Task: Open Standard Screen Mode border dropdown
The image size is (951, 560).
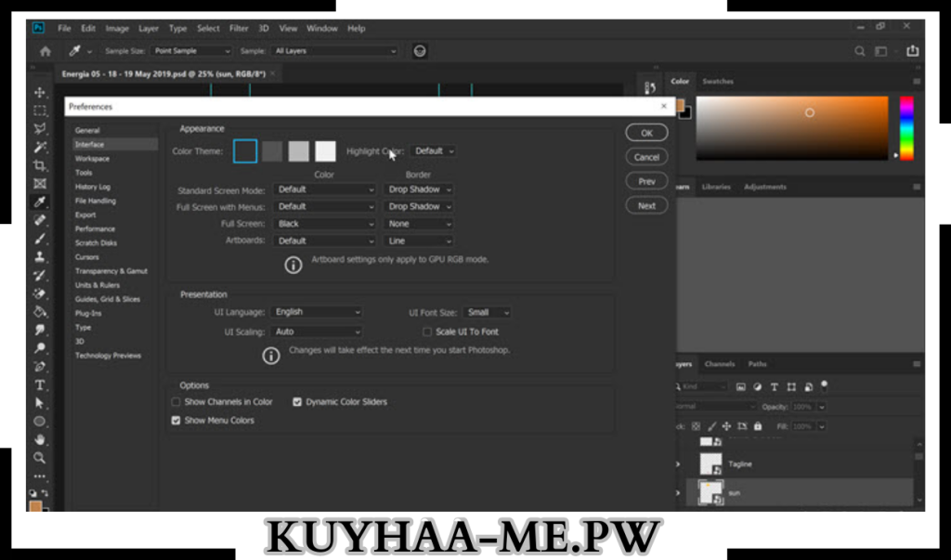Action: [x=419, y=189]
